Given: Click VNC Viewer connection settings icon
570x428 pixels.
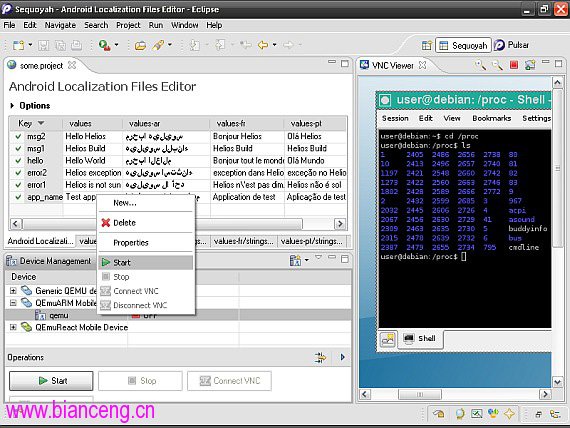Looking at the screenshot, I should (530, 65).
